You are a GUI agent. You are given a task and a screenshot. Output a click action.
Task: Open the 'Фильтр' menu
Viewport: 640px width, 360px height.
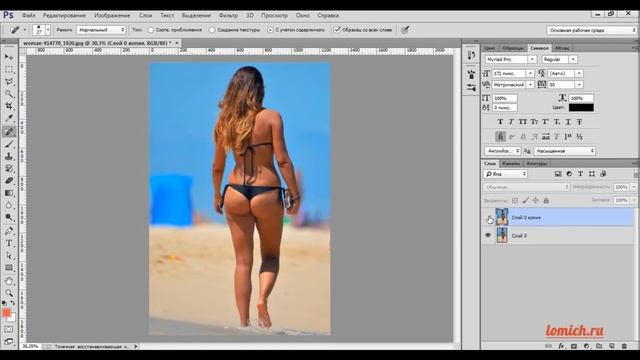[228, 16]
